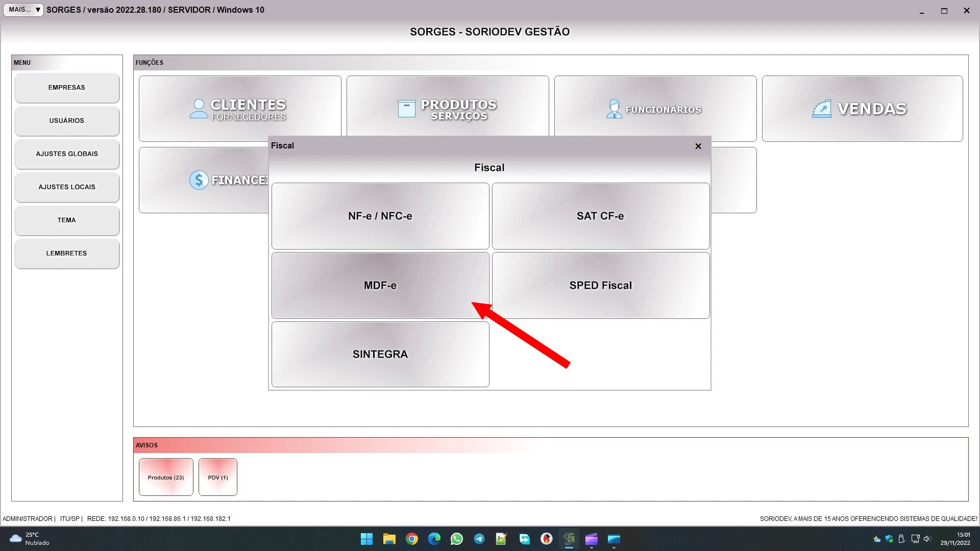Select SAT CF-e in Fiscal dialog
Viewport: 980px width, 551px height.
(x=601, y=216)
